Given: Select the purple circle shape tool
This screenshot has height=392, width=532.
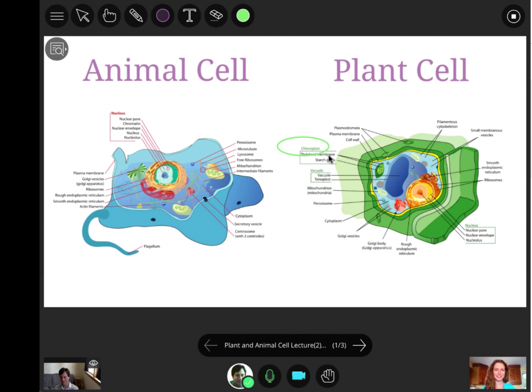Looking at the screenshot, I should click(162, 16).
